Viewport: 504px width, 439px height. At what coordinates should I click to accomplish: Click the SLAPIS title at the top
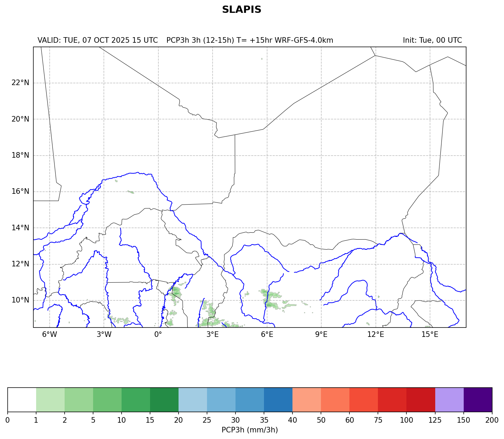click(241, 10)
